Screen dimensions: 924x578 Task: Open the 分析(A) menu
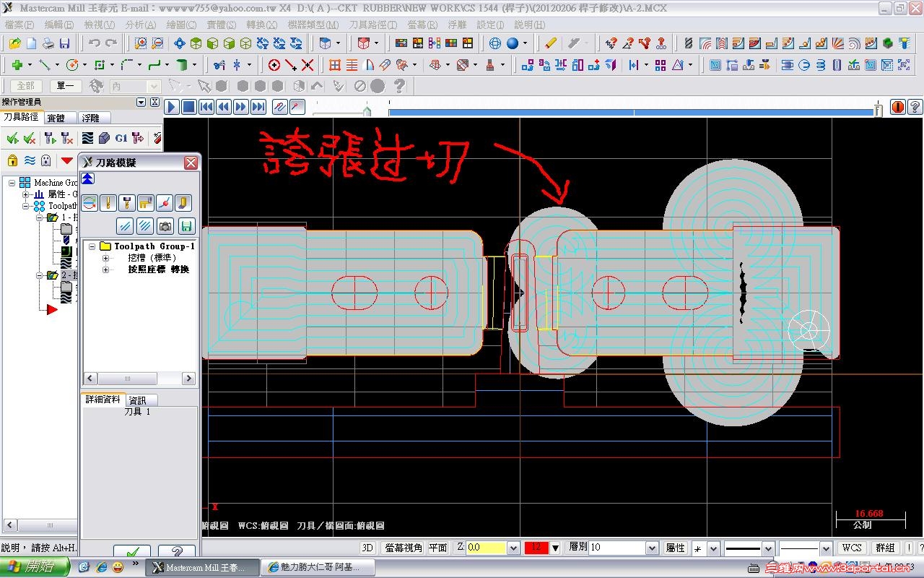[x=141, y=25]
